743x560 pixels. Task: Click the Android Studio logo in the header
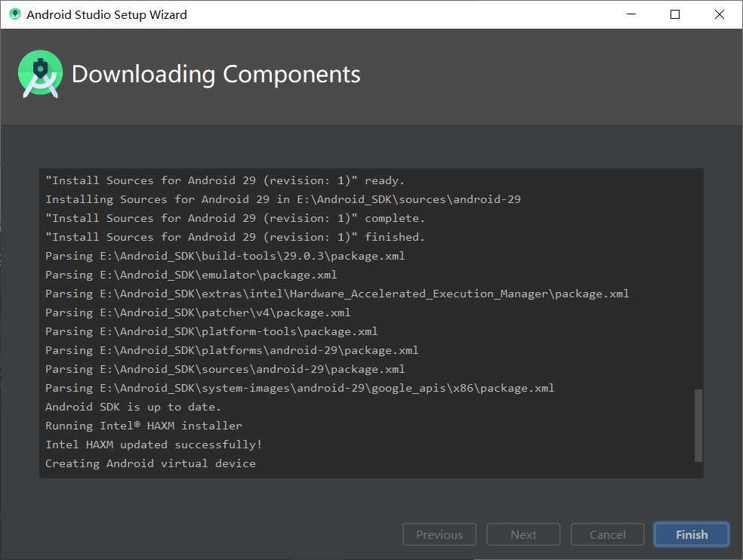tap(40, 74)
